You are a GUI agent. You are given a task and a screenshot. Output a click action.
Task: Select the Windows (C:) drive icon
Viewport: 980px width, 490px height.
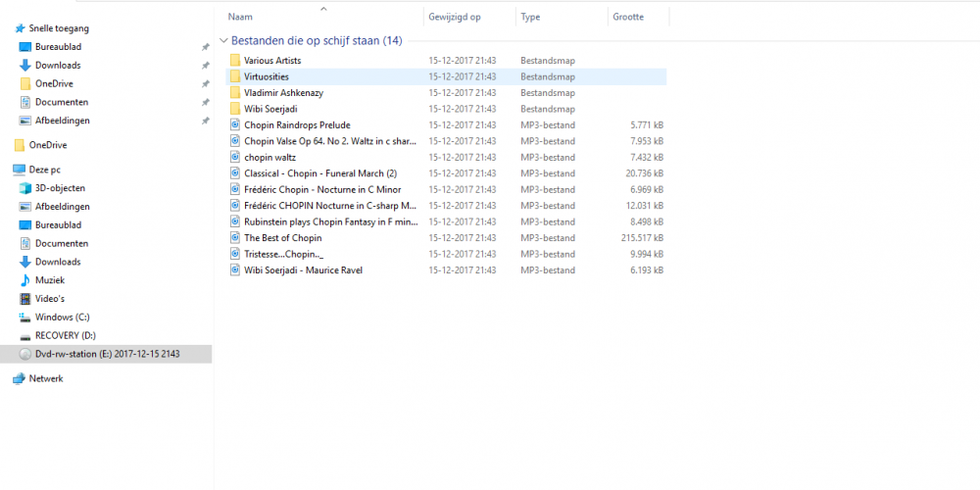[25, 318]
